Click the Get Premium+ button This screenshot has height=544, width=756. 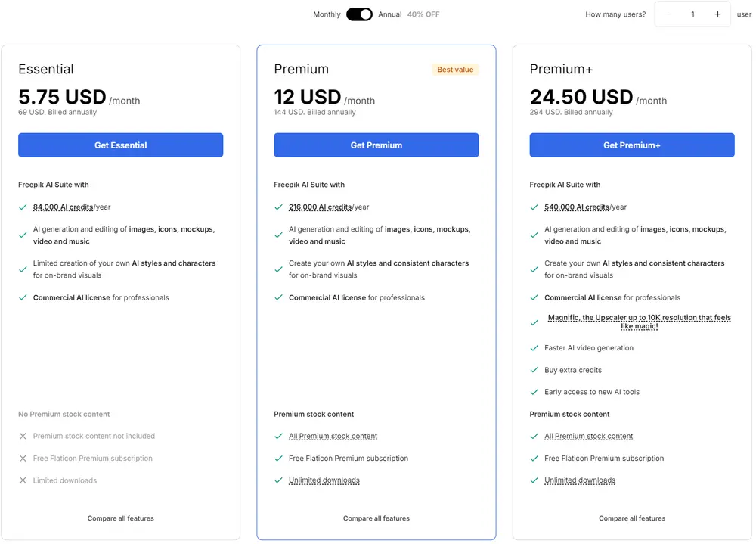click(x=632, y=145)
